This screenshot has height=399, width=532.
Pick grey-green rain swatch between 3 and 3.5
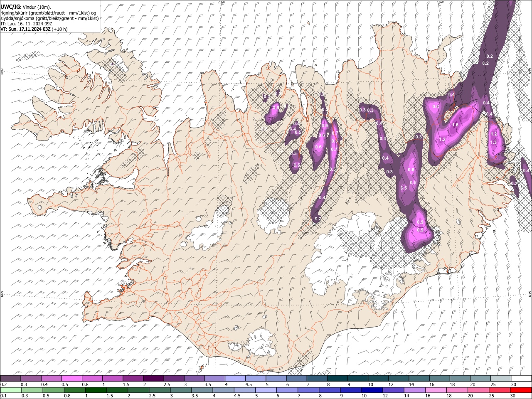point(181,390)
